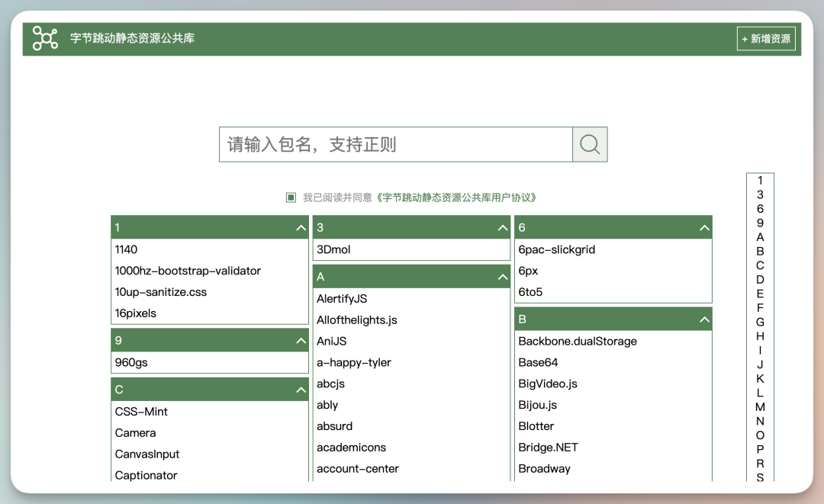Jump to letter H in sidebar

(x=760, y=336)
